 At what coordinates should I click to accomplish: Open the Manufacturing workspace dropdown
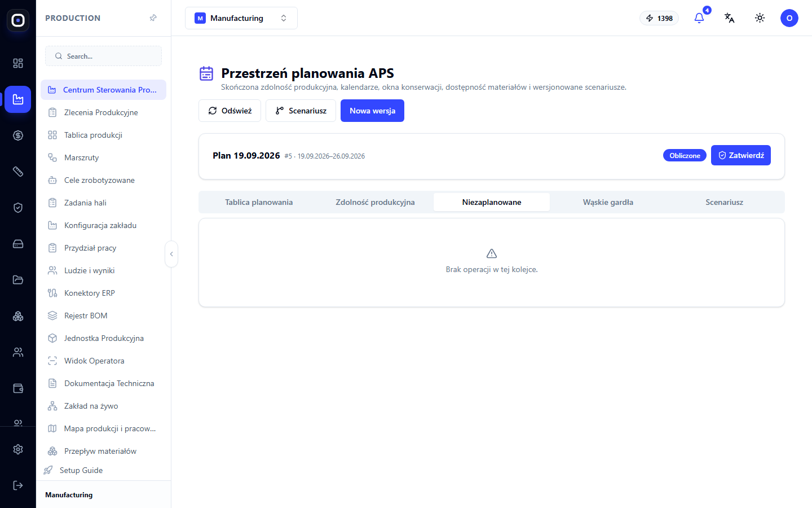[x=241, y=18]
